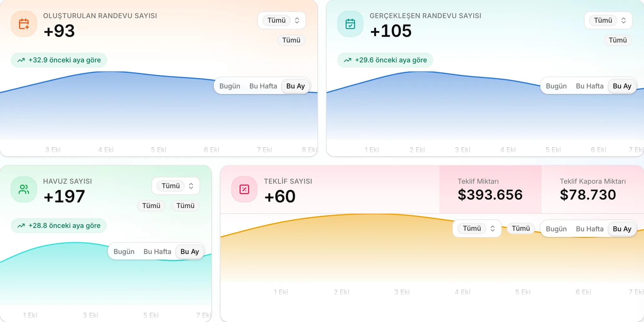Click the green users icon on Havuz Sayısı card
Image resolution: width=644 pixels, height=322 pixels.
coord(24,189)
